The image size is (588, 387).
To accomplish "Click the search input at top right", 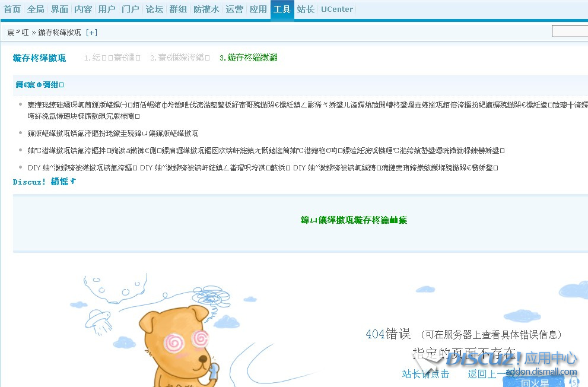I will [570, 31].
